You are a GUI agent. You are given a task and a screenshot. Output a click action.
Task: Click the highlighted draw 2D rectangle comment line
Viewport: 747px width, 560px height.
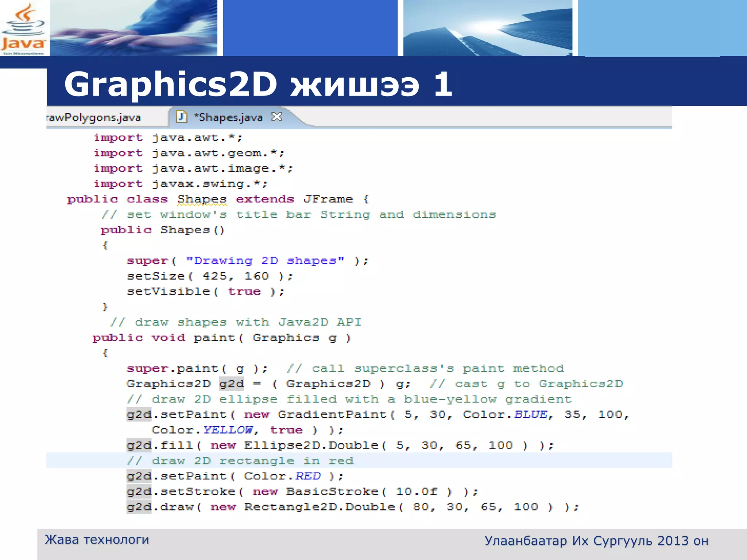(x=241, y=461)
